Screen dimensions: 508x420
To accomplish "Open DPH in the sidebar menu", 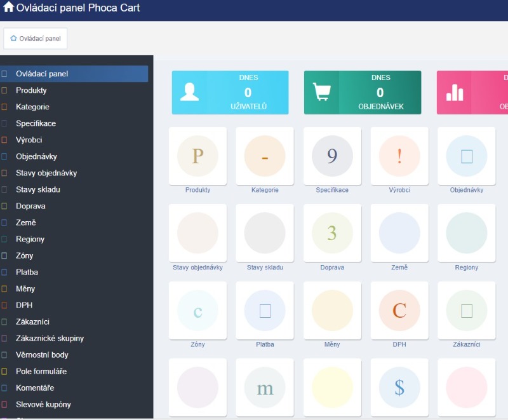I will tap(74, 305).
